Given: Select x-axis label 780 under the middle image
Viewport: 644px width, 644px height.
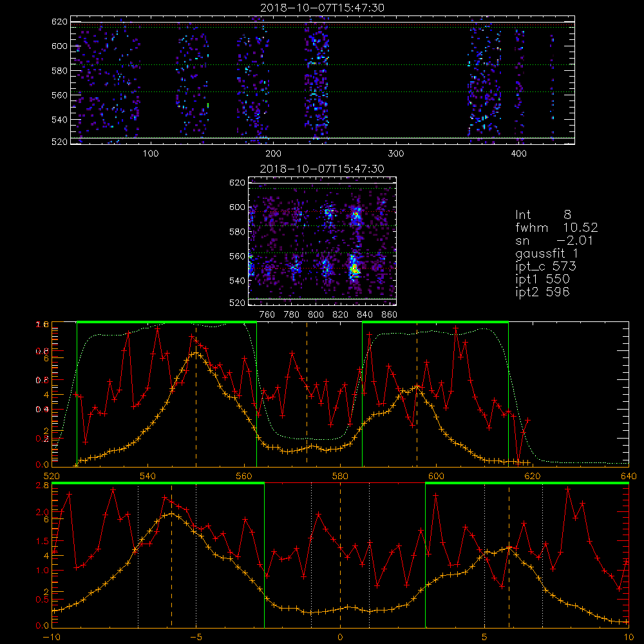Looking at the screenshot, I should coord(292,315).
